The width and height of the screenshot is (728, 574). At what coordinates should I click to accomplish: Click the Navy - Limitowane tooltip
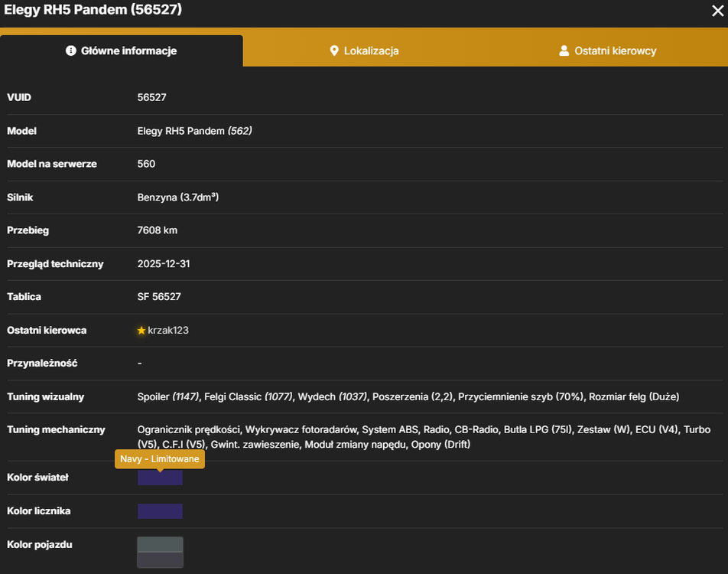coord(160,458)
